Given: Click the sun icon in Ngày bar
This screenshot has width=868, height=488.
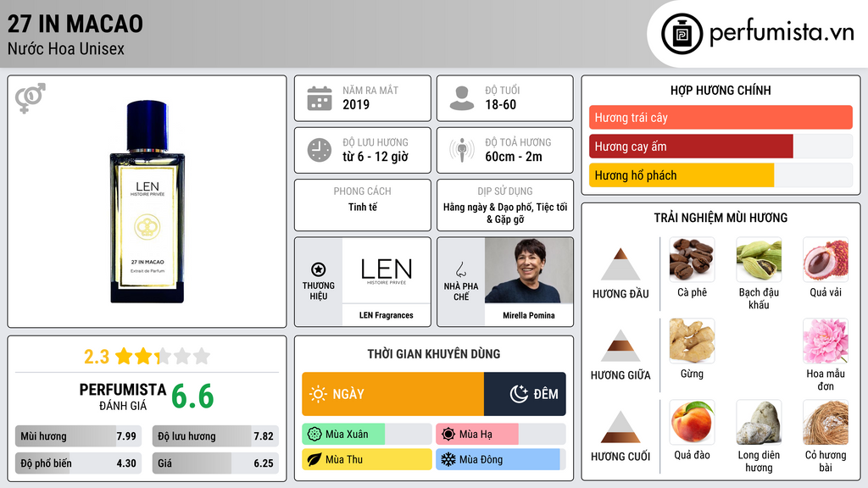Looking at the screenshot, I should coord(318,394).
